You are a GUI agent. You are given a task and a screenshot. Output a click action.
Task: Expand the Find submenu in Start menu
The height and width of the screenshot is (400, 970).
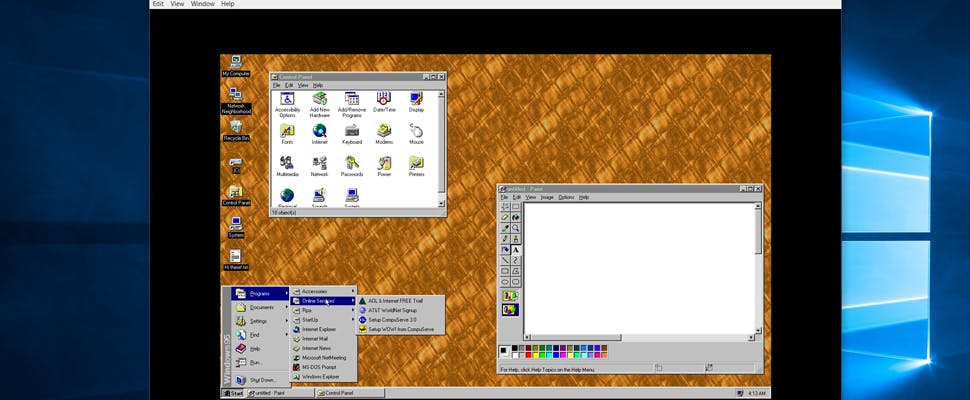pyautogui.click(x=260, y=334)
